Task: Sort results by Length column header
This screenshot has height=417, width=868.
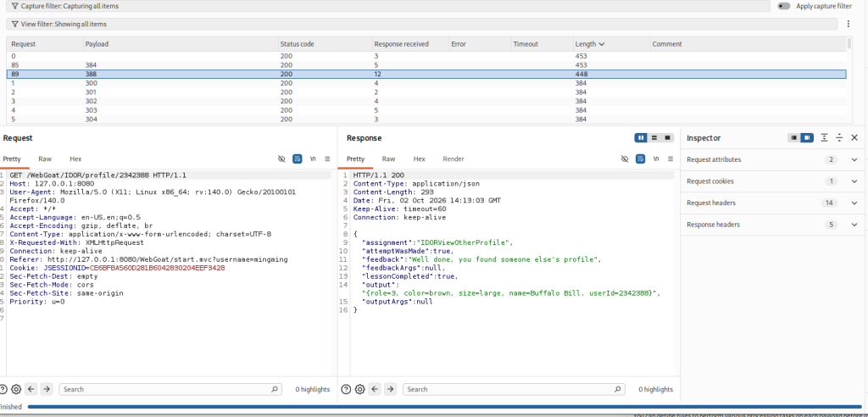Action: point(590,44)
